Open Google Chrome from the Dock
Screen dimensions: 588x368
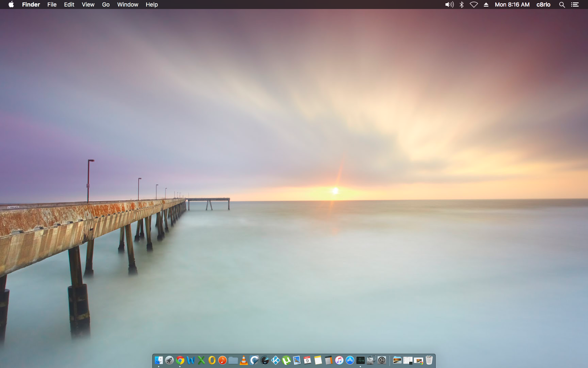click(180, 360)
